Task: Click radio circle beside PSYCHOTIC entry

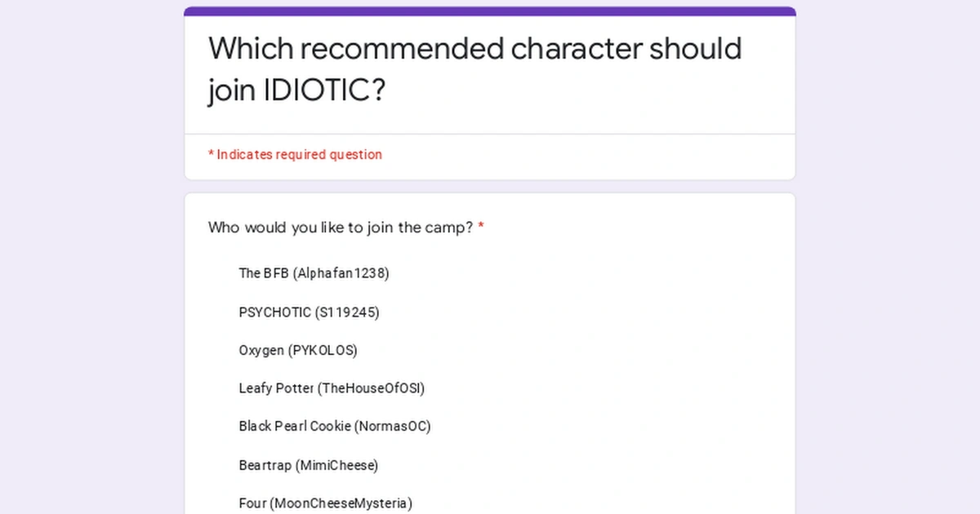Action: click(216, 312)
